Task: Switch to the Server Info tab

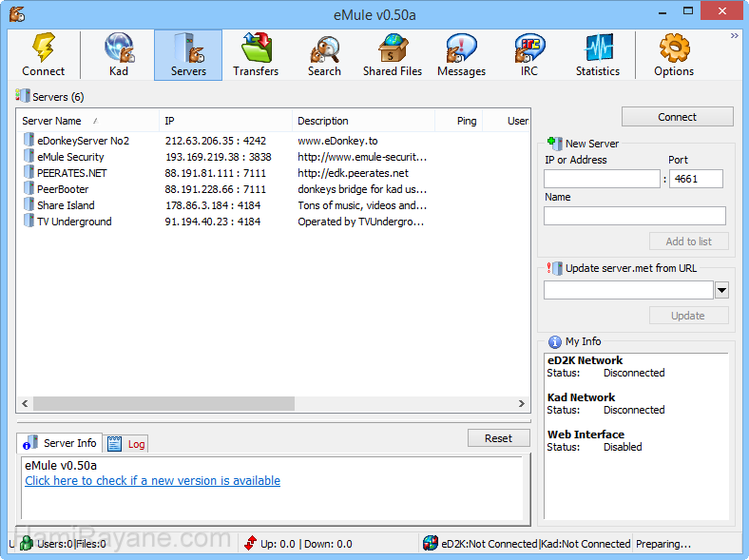Action: tap(60, 443)
